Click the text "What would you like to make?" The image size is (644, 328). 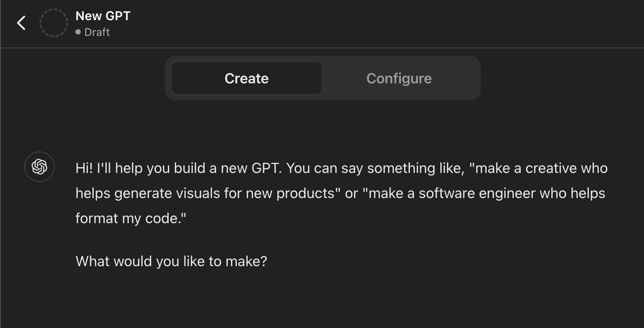171,261
